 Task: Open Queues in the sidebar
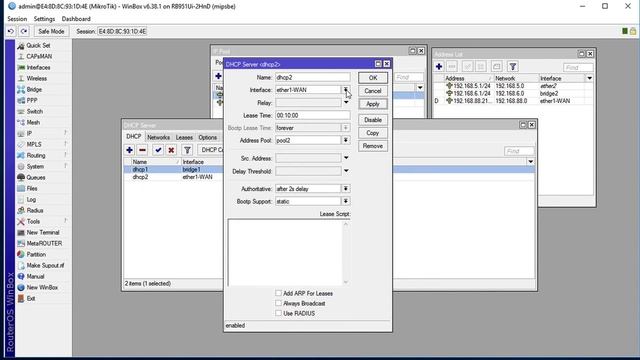tap(36, 178)
